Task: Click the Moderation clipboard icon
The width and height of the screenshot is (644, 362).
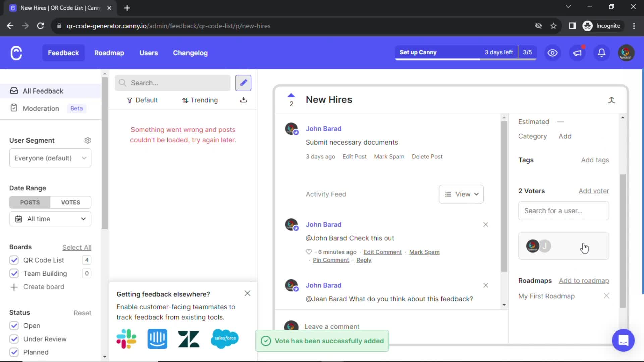Action: [x=14, y=108]
